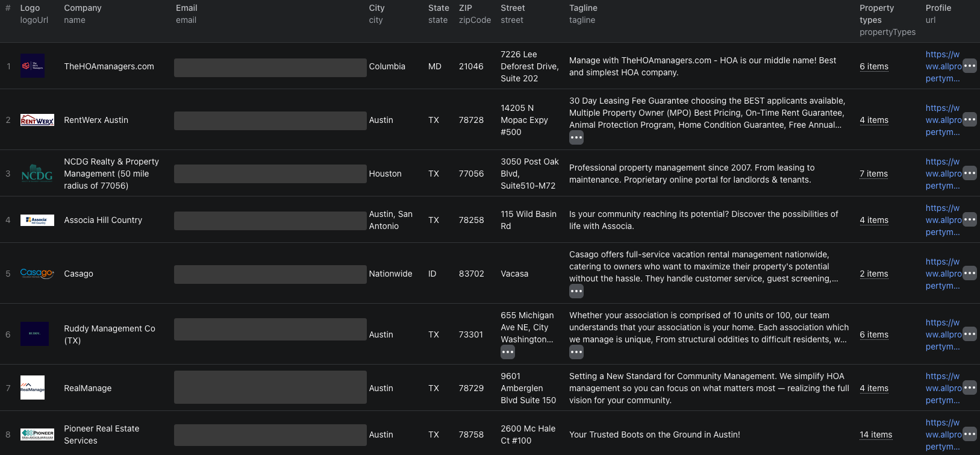The image size is (980, 455).
Task: Click the Tagline column header
Action: coord(583,14)
